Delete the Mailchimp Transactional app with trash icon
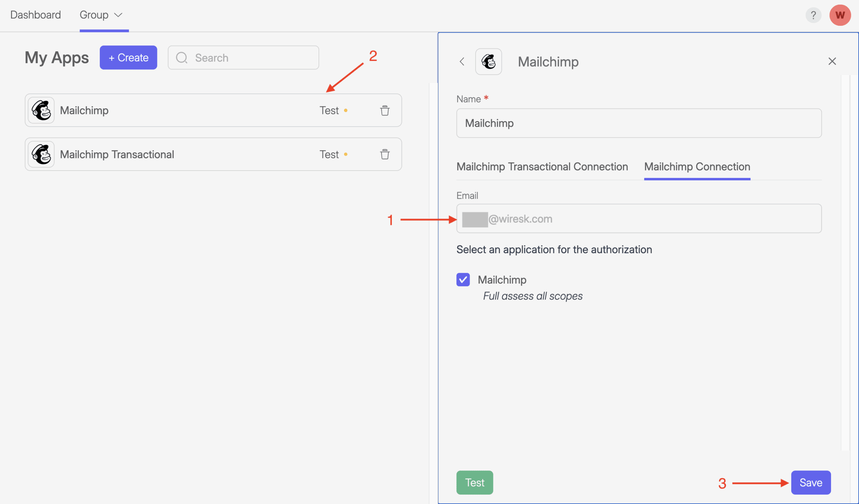This screenshot has width=859, height=504. pos(384,154)
